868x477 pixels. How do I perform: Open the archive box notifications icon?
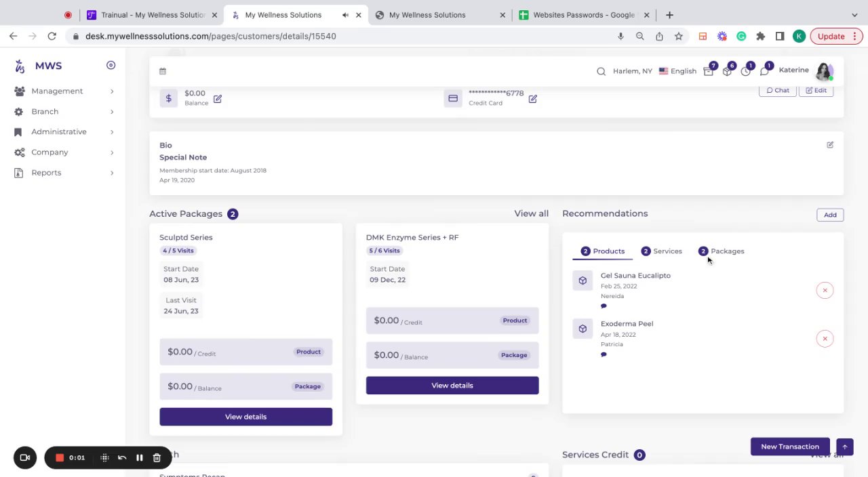tap(709, 71)
